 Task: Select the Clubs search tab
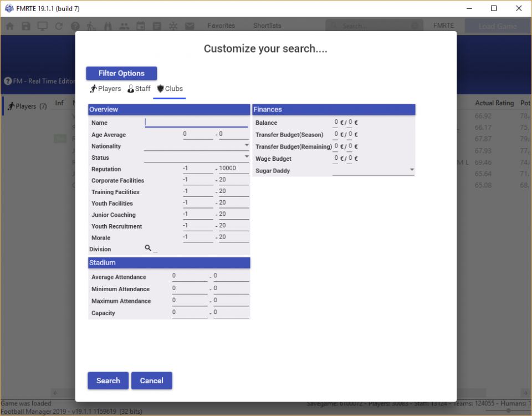click(170, 89)
